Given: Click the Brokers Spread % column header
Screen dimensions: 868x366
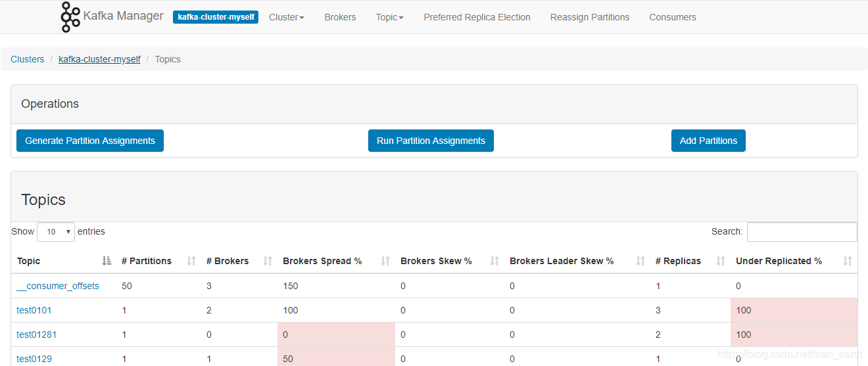Looking at the screenshot, I should tap(322, 261).
